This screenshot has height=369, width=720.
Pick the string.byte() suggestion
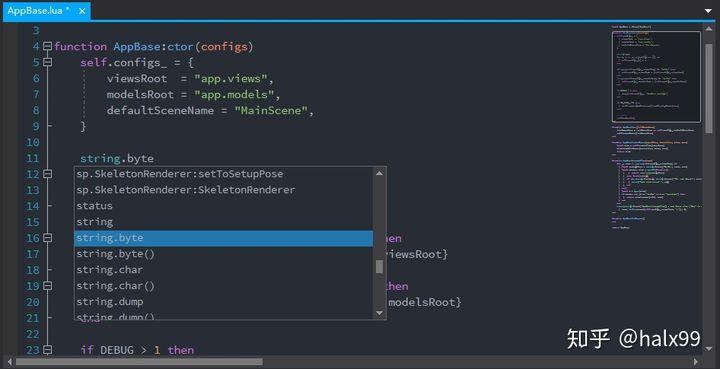(x=224, y=254)
